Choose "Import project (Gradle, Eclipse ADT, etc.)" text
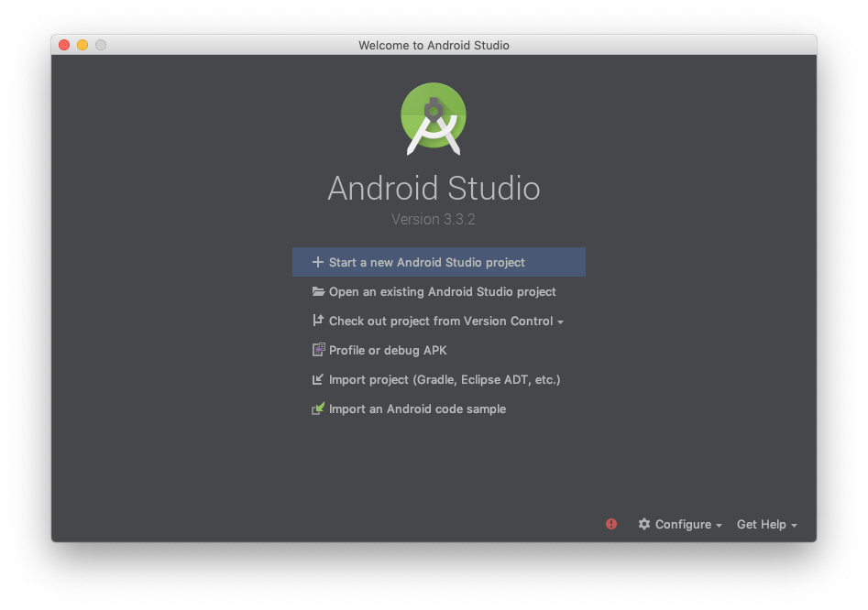868x610 pixels. click(x=444, y=379)
